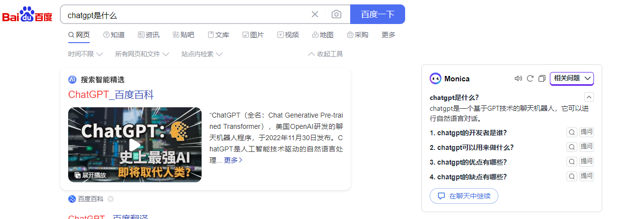Read Monica's answer aloud with speaker icon
Screen dimensions: 644x219
[x=518, y=78]
